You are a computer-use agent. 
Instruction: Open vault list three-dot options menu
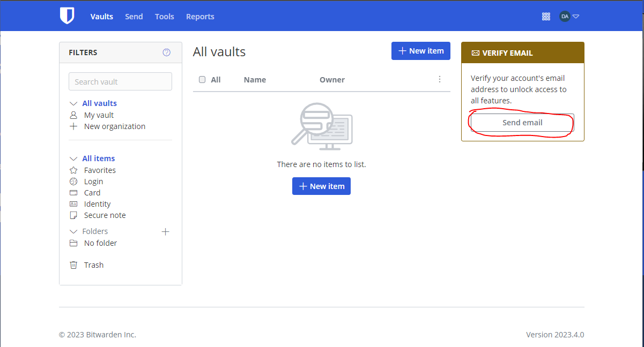(439, 79)
